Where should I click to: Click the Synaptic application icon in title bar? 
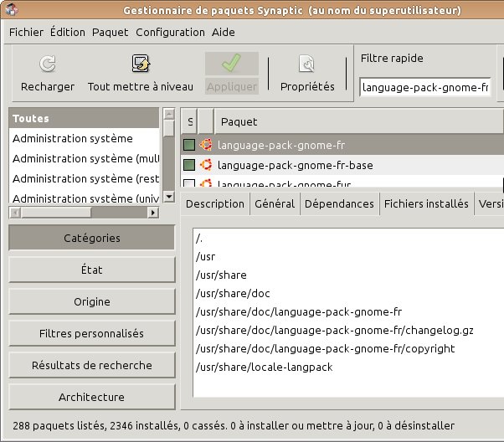click(x=12, y=10)
